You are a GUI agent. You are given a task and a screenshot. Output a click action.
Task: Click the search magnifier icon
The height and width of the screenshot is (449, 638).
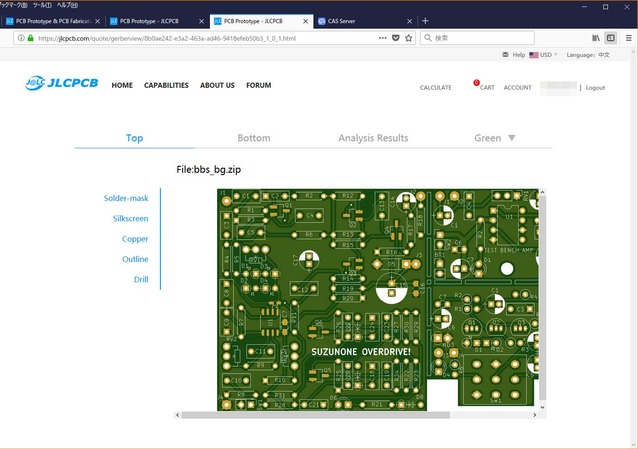coord(428,38)
